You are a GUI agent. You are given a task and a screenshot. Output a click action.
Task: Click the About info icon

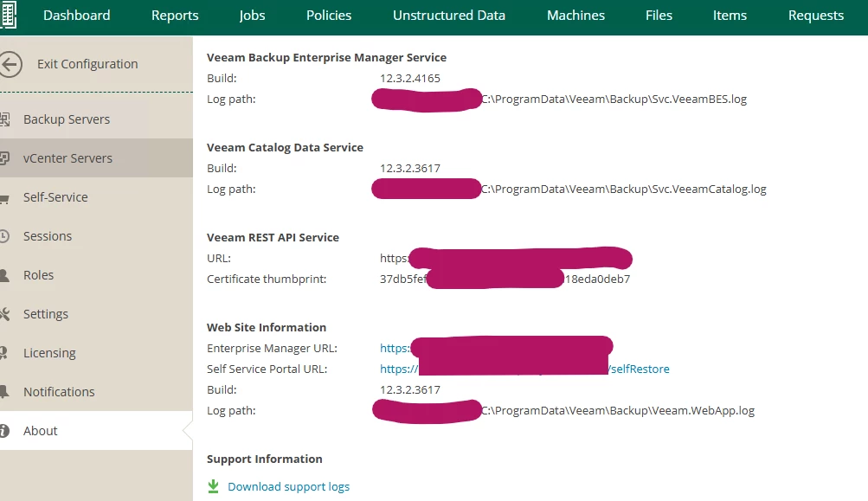tap(4, 431)
